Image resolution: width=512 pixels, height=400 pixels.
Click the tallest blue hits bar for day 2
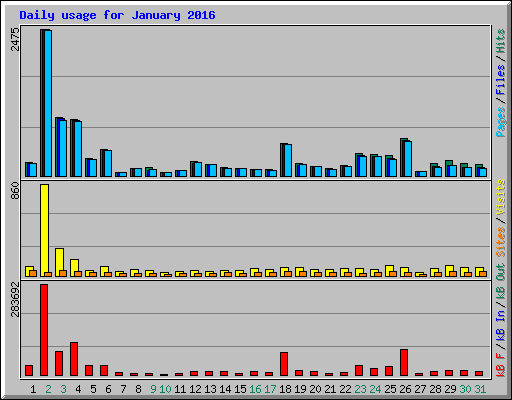tap(46, 103)
